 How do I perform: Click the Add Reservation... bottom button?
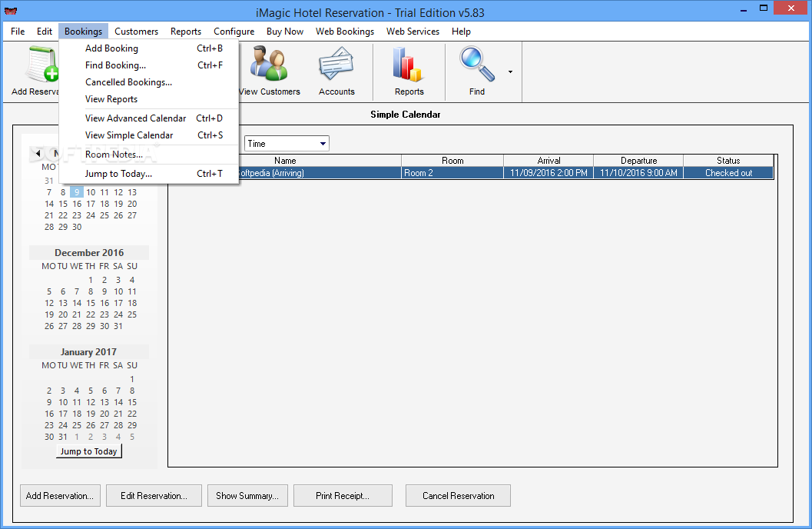(x=60, y=496)
